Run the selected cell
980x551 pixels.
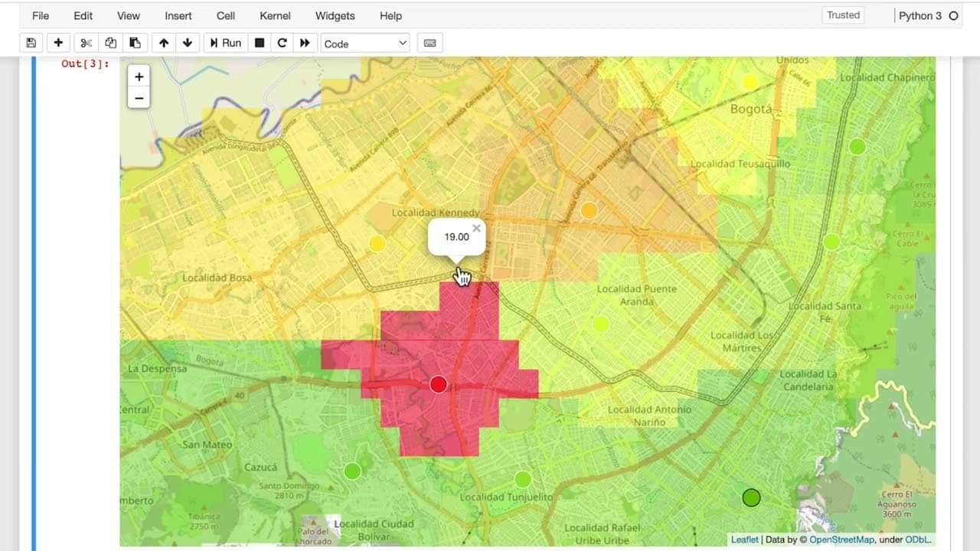click(225, 43)
